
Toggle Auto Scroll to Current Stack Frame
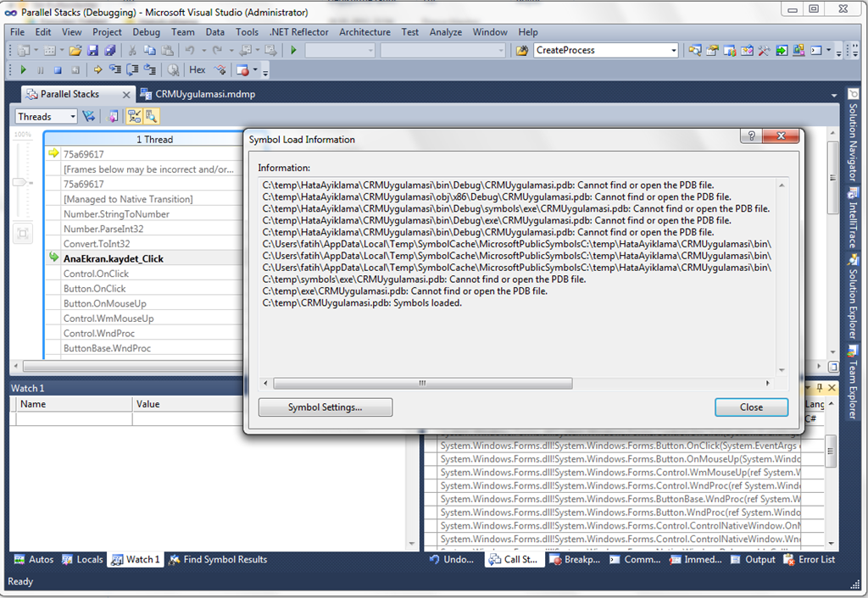pyautogui.click(x=134, y=116)
